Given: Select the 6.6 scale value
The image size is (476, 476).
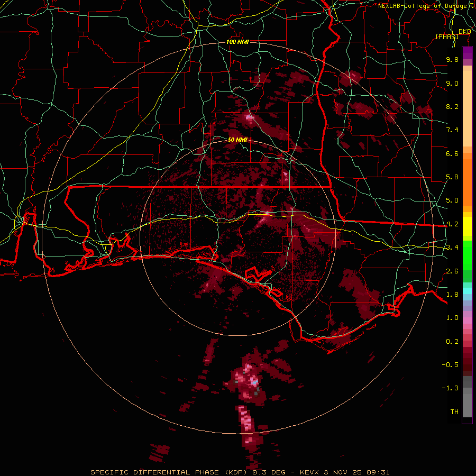Looking at the screenshot, I should pyautogui.click(x=452, y=153).
